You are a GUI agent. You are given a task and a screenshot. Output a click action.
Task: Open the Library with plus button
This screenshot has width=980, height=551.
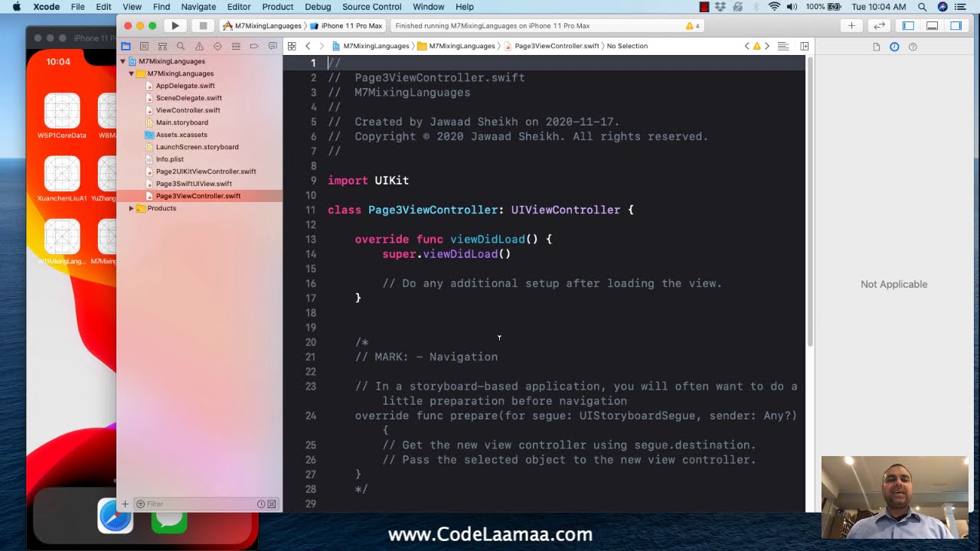[x=851, y=26]
